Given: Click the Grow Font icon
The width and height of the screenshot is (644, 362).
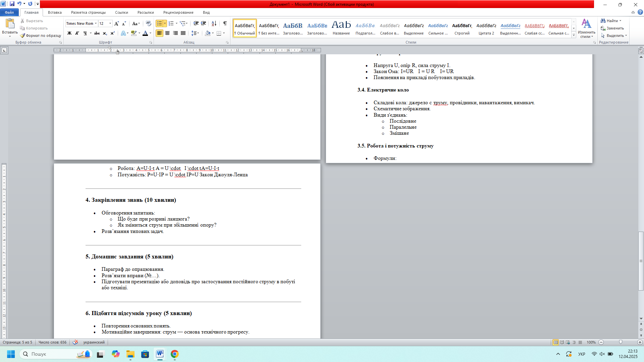Looking at the screenshot, I should pyautogui.click(x=116, y=23).
